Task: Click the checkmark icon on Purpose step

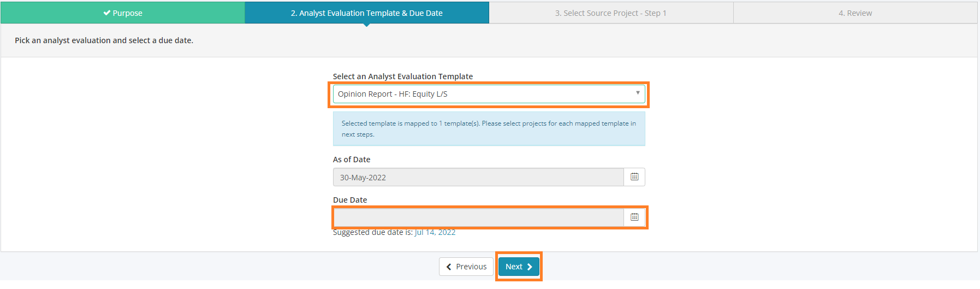Action: (x=106, y=13)
